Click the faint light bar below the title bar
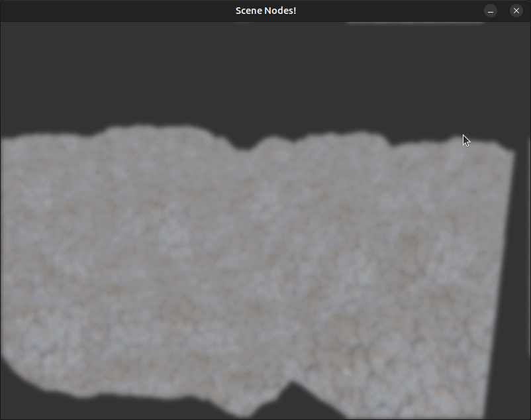The width and height of the screenshot is (531, 420). [x=415, y=24]
